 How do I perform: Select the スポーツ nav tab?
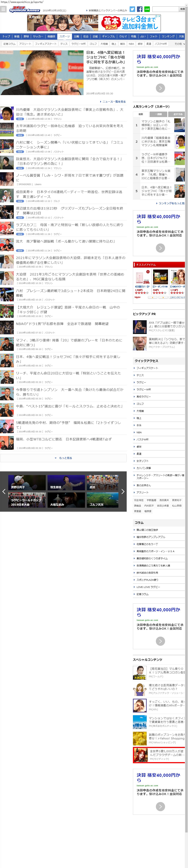tap(64, 36)
